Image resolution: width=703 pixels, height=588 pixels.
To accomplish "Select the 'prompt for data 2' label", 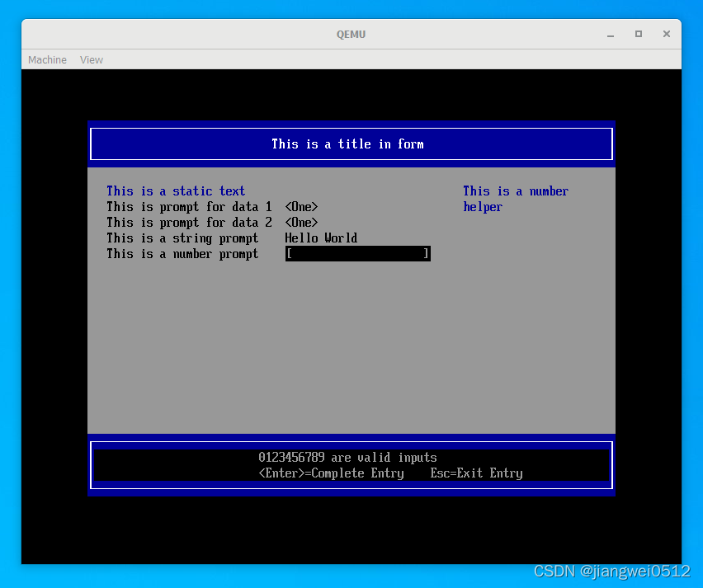I will coord(189,223).
